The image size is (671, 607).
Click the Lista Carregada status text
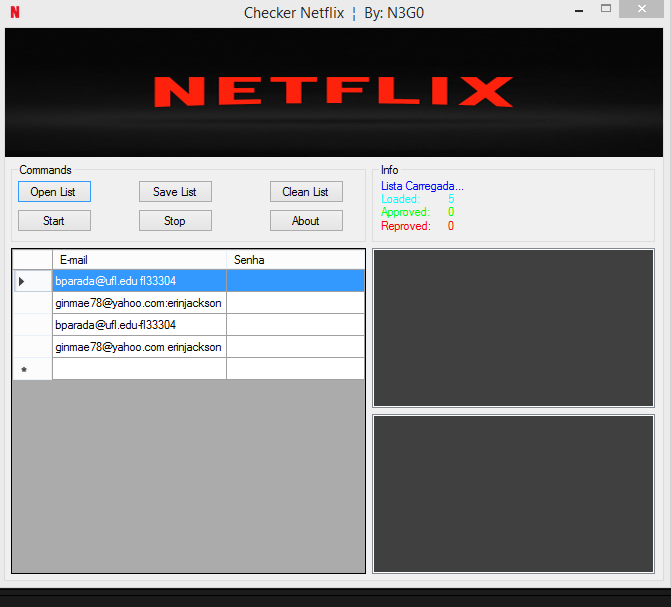[x=422, y=186]
